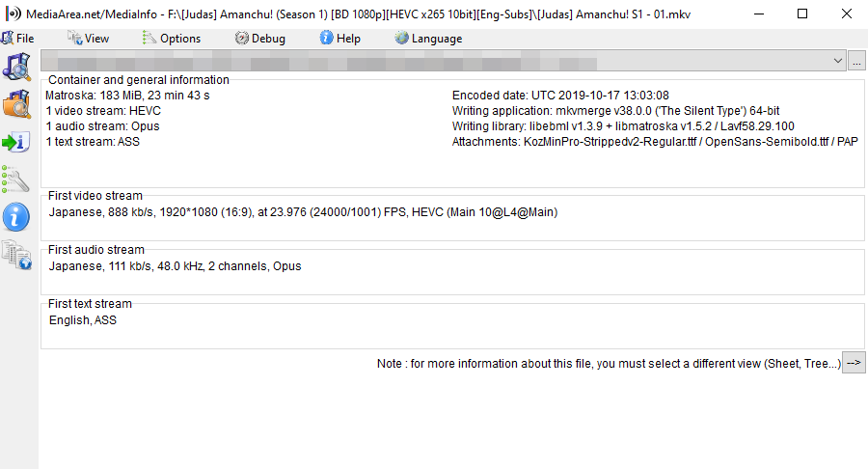868x469 pixels.
Task: Open the Options menu
Action: point(172,39)
